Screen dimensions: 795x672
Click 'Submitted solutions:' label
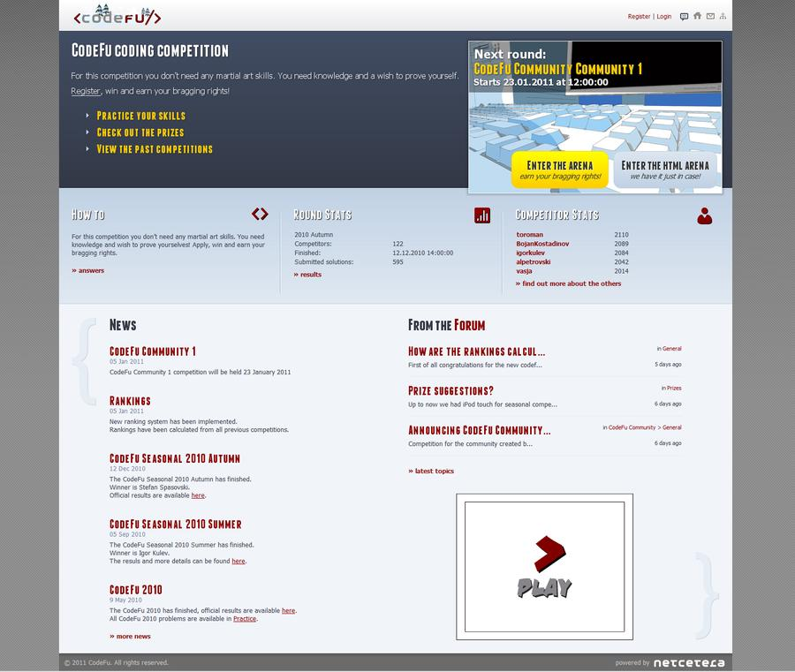[324, 262]
